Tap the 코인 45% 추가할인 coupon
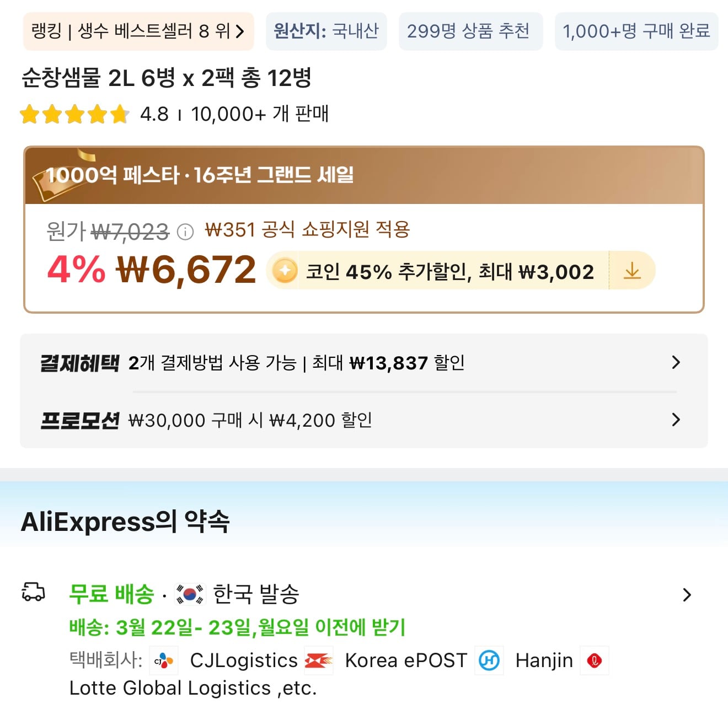The width and height of the screenshot is (728, 720). tap(449, 271)
